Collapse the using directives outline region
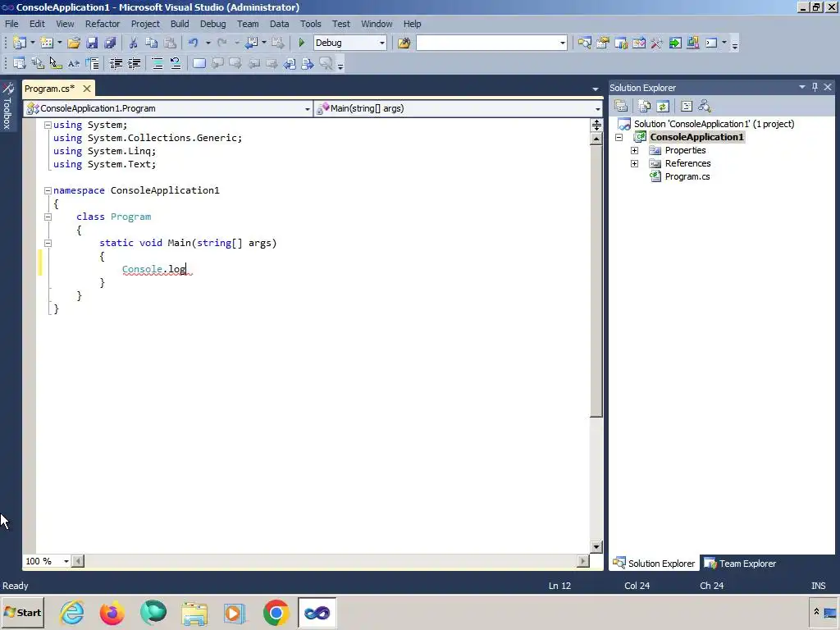The image size is (840, 630). click(x=48, y=125)
